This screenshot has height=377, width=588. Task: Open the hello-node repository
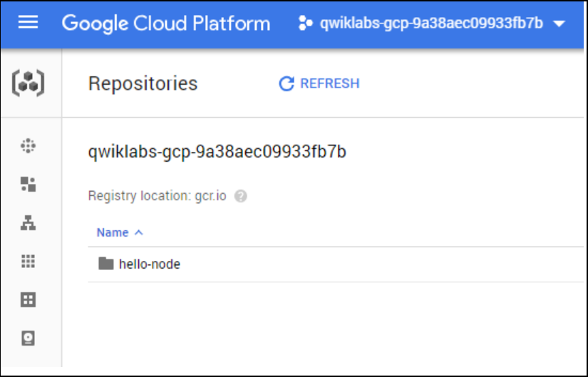pyautogui.click(x=149, y=264)
